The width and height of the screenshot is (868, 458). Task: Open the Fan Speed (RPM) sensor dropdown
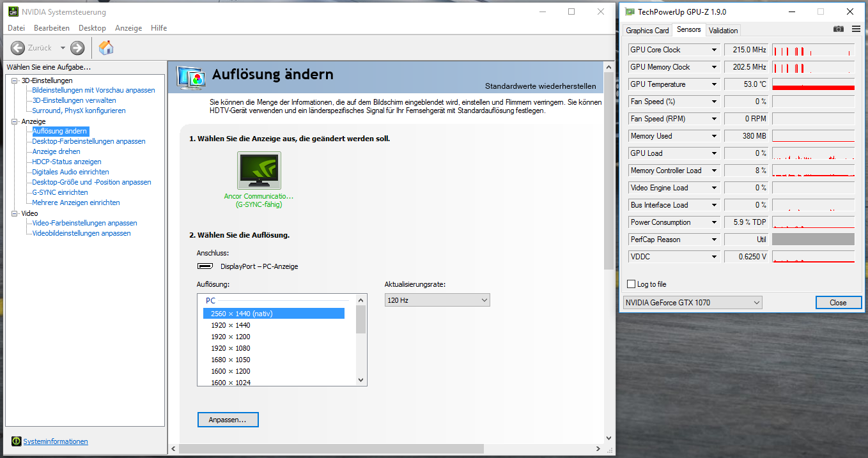pos(714,119)
